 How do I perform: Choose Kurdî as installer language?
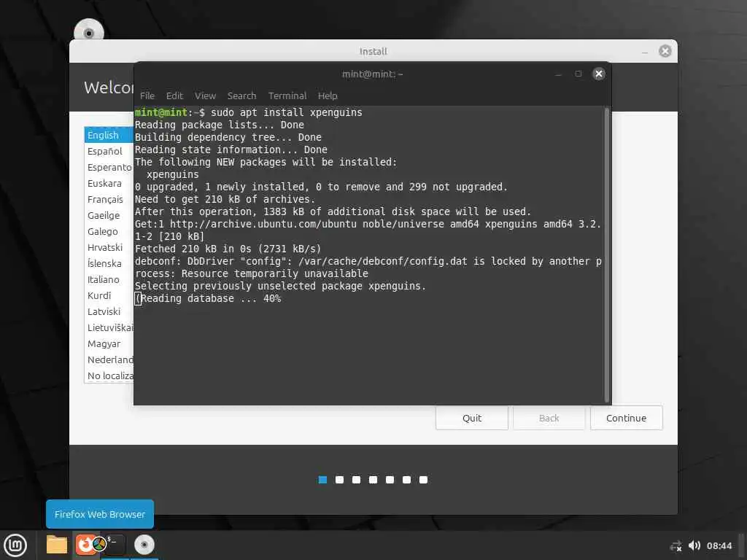pos(109,296)
